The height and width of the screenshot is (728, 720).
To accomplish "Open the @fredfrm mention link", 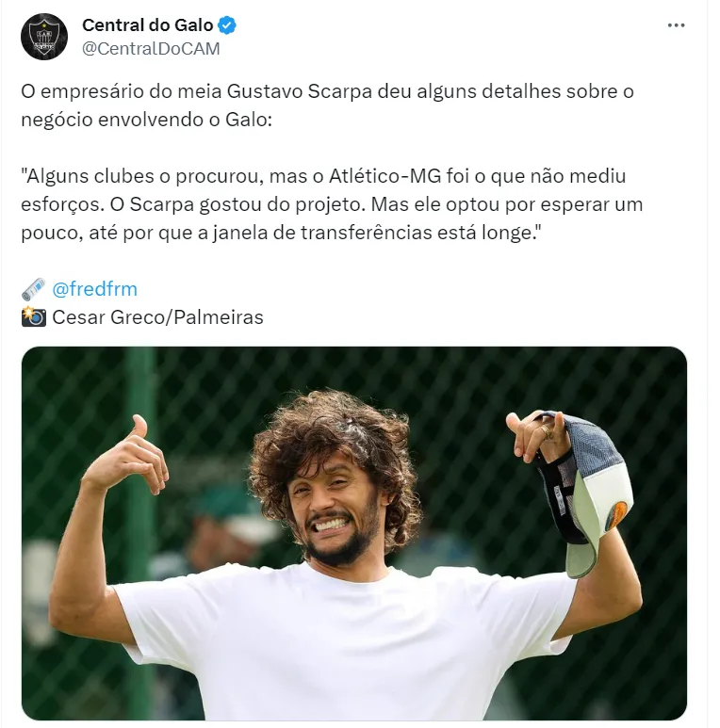I will [95, 289].
